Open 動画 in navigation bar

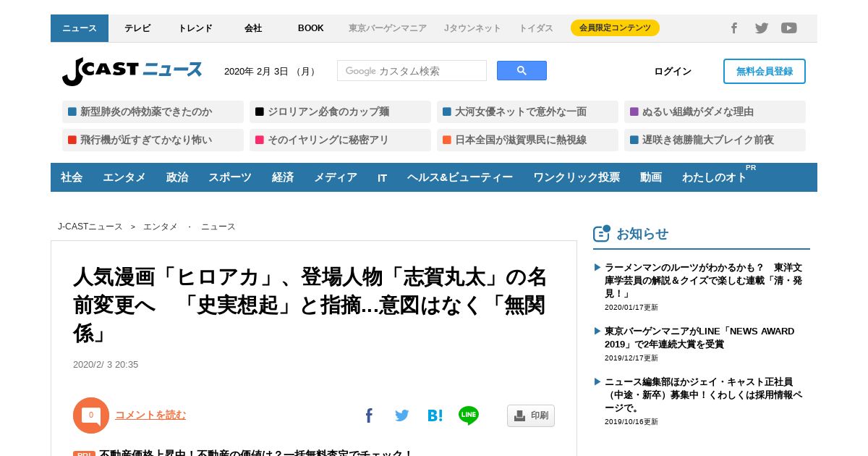tap(651, 177)
